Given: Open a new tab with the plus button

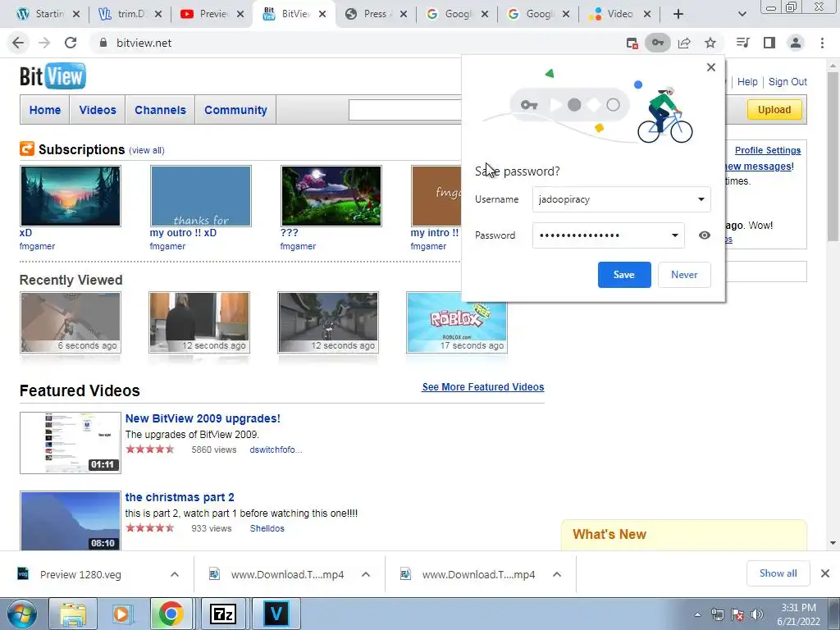Looking at the screenshot, I should click(x=678, y=14).
